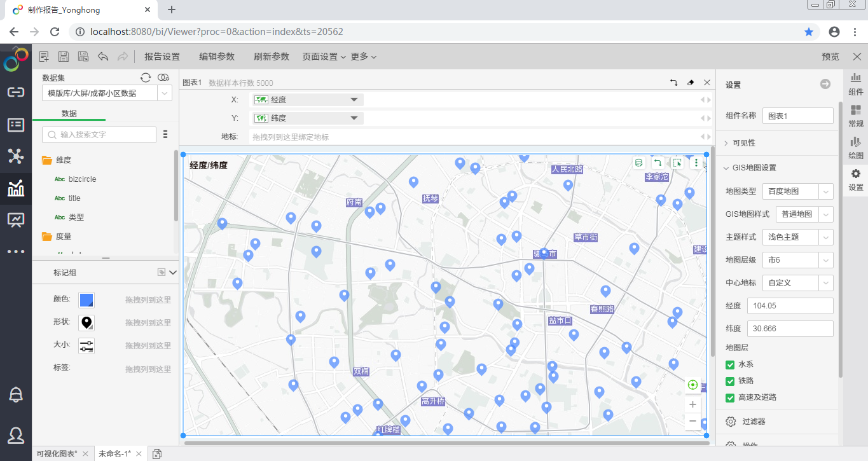
Task: Click the refresh dataset icon
Action: click(x=146, y=78)
